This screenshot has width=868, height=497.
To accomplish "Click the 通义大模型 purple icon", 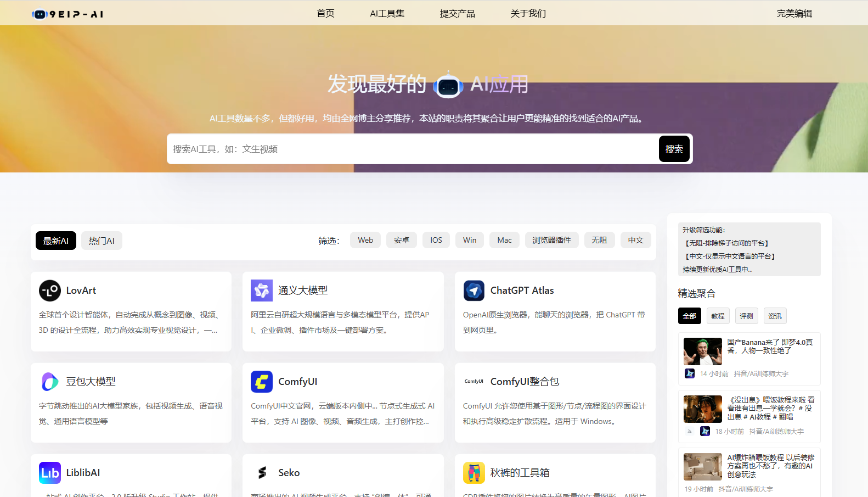I will point(262,291).
